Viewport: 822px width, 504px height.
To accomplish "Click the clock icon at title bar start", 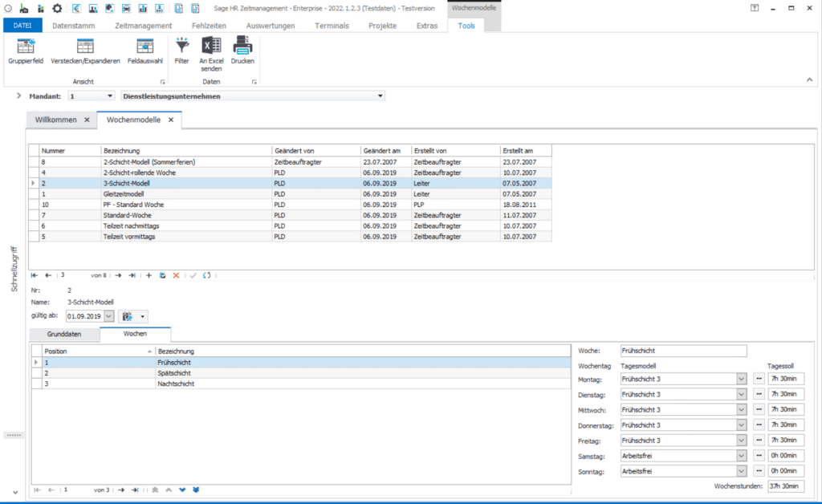I will 8,8.
